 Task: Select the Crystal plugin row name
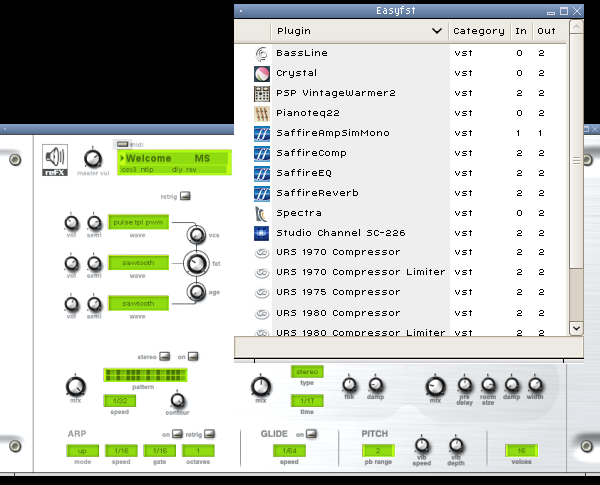297,73
